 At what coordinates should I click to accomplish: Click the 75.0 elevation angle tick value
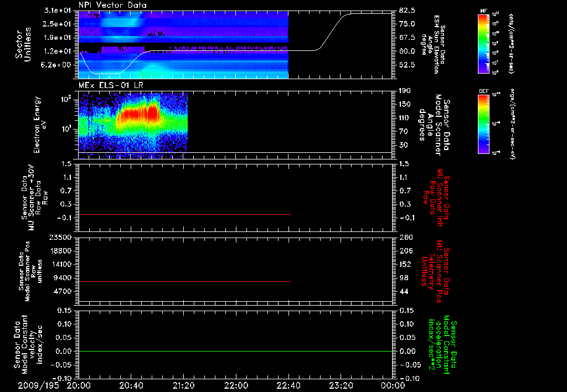pyautogui.click(x=407, y=24)
